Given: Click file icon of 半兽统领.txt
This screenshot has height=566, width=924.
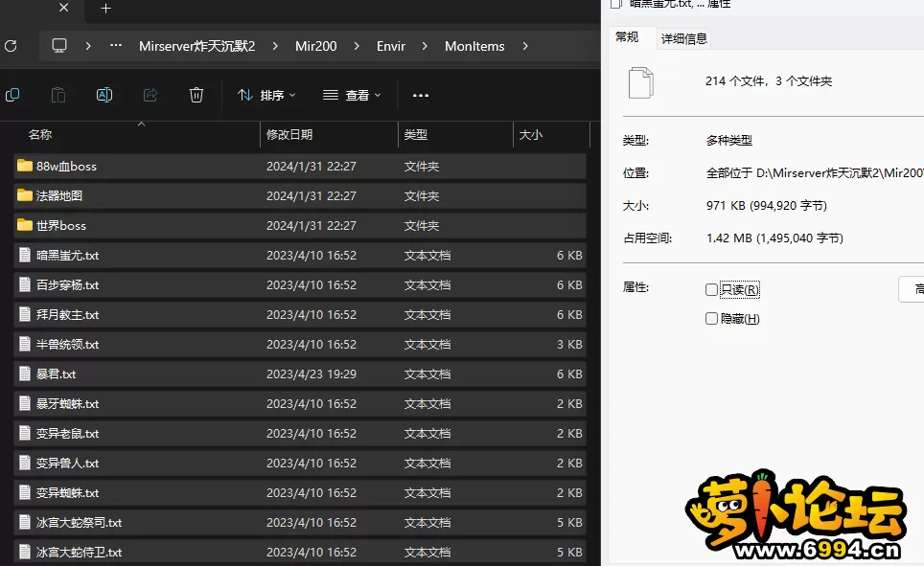Looking at the screenshot, I should [x=25, y=344].
